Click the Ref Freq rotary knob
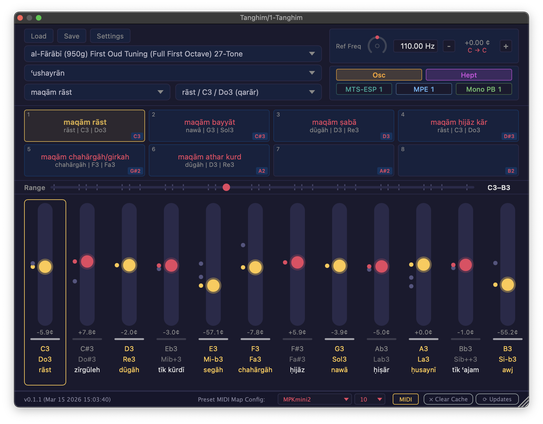Viewport: 543px width, 424px height. [x=377, y=46]
